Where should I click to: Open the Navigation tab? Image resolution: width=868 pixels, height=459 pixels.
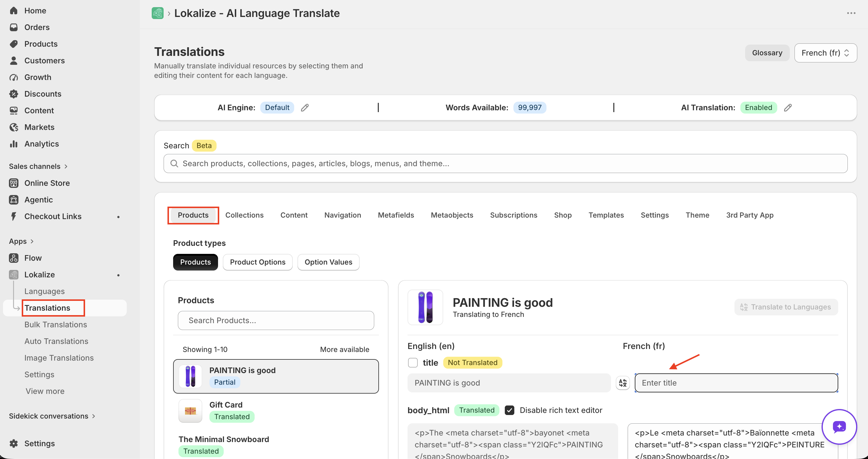pos(343,215)
